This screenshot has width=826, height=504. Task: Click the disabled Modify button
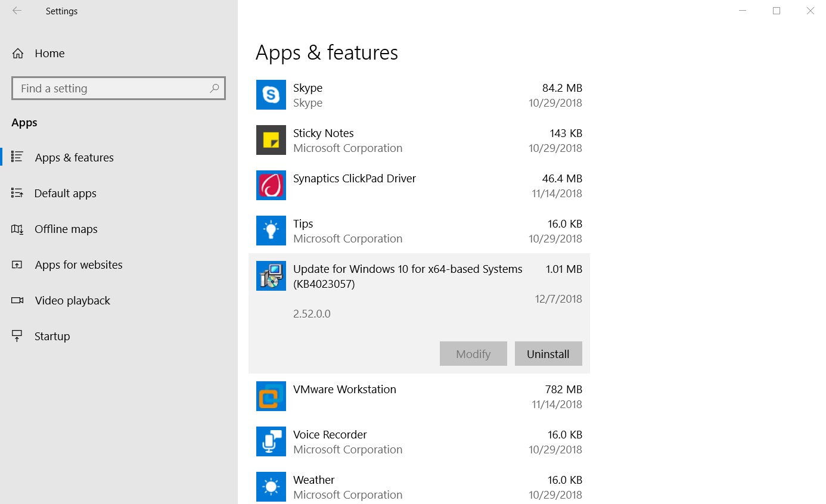(473, 354)
